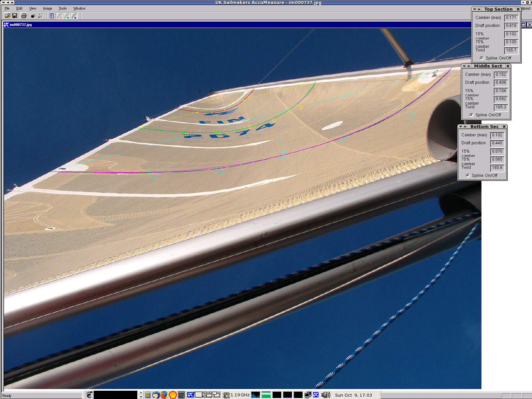Open the About menu item

tap(526, 9)
